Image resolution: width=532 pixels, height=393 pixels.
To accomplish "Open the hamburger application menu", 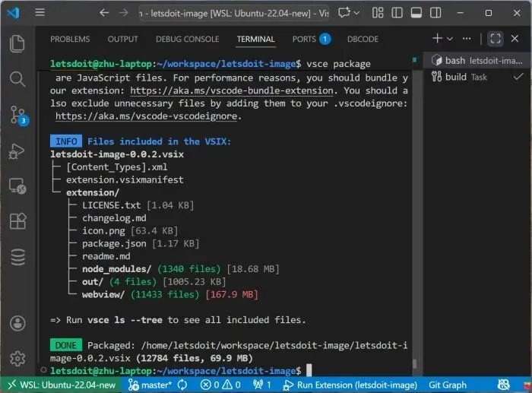I will (40, 13).
